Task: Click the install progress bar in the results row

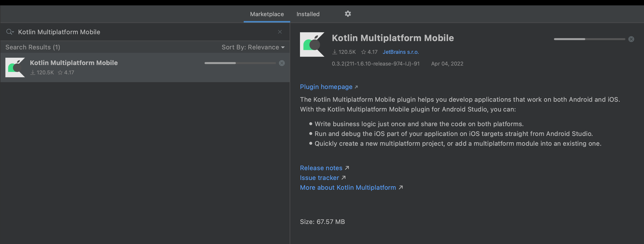Action: [x=240, y=63]
